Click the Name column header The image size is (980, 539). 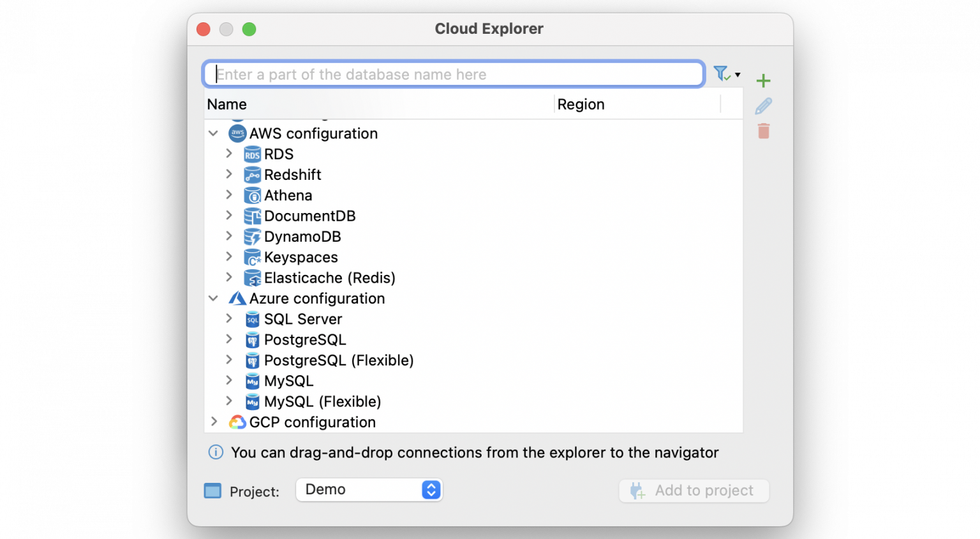point(226,104)
